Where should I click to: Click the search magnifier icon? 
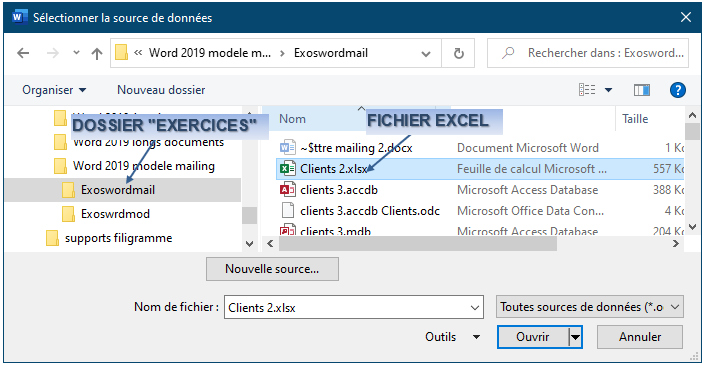point(508,53)
